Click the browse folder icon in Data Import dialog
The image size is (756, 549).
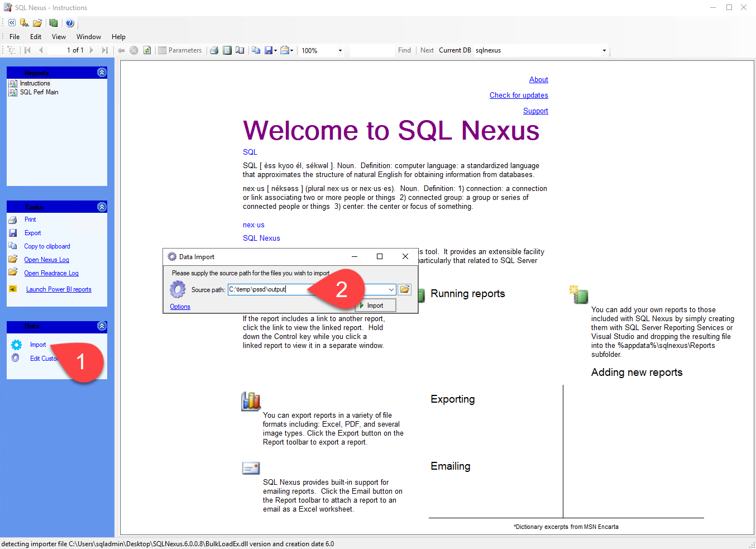coord(404,289)
